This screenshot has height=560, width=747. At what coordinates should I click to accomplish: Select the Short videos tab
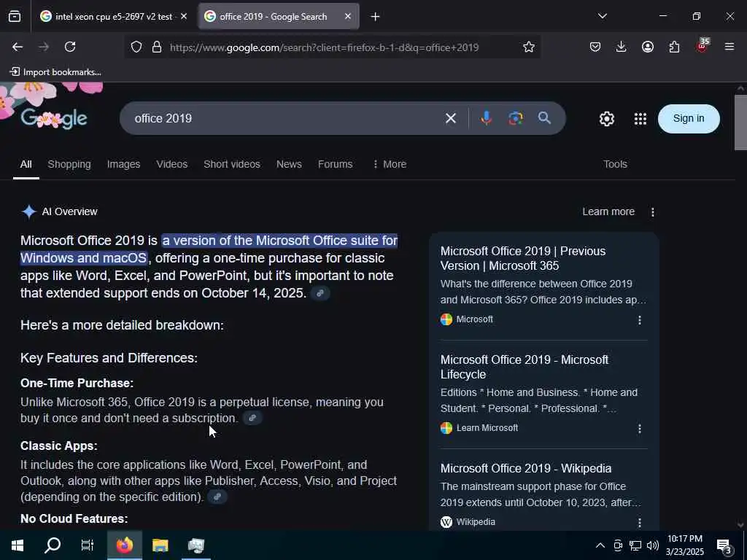click(232, 164)
